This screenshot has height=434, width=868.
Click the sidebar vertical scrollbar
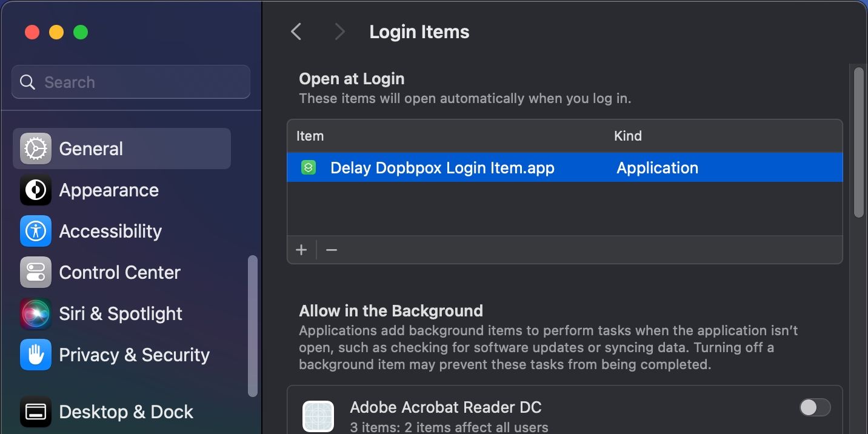point(253,326)
